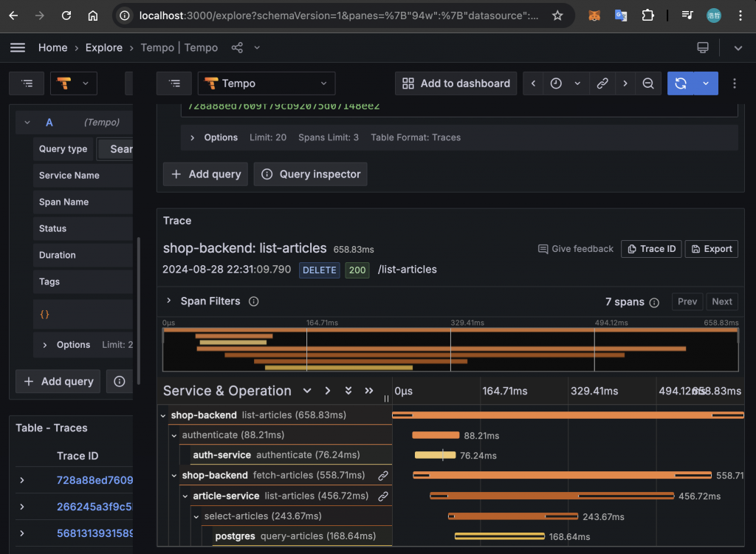Screen dimensions: 756x554
Task: Open article-service list-articles link icon
Action: tap(383, 496)
